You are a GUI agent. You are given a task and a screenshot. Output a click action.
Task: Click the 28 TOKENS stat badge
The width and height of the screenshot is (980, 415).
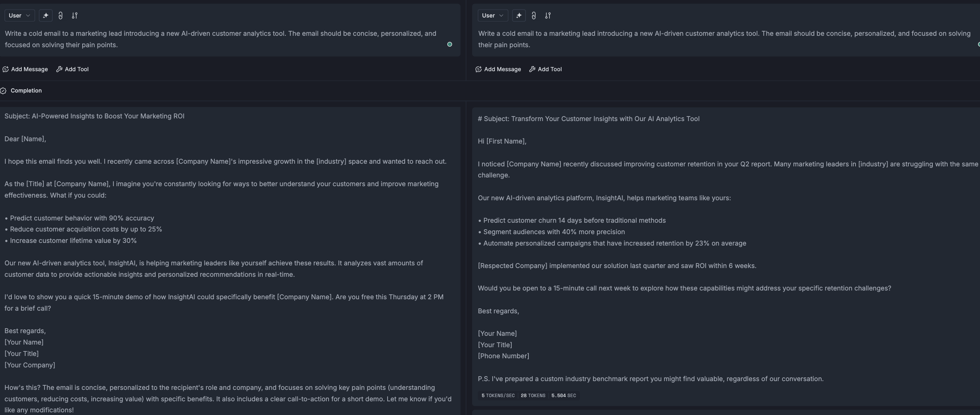click(x=533, y=395)
